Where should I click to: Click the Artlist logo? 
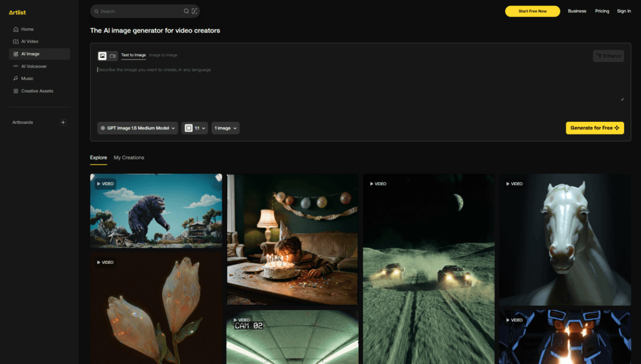point(18,11)
